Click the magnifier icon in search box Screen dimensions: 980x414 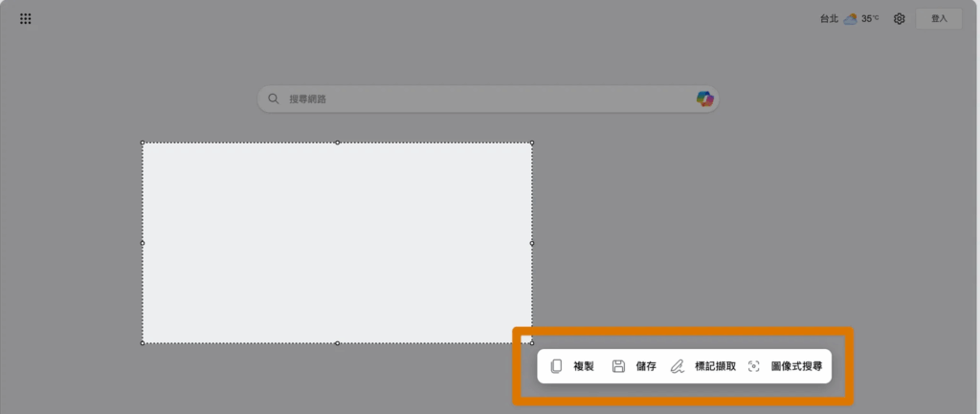pos(273,98)
